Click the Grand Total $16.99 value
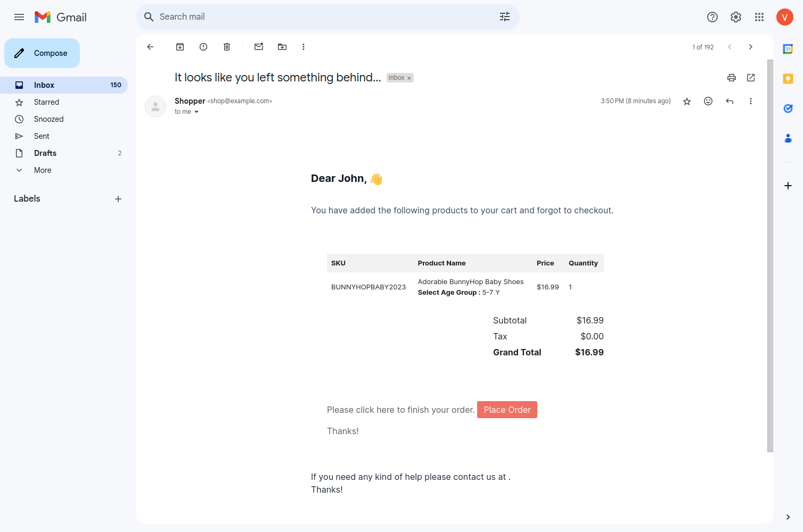Screen dimensions: 803x532 (x=589, y=352)
